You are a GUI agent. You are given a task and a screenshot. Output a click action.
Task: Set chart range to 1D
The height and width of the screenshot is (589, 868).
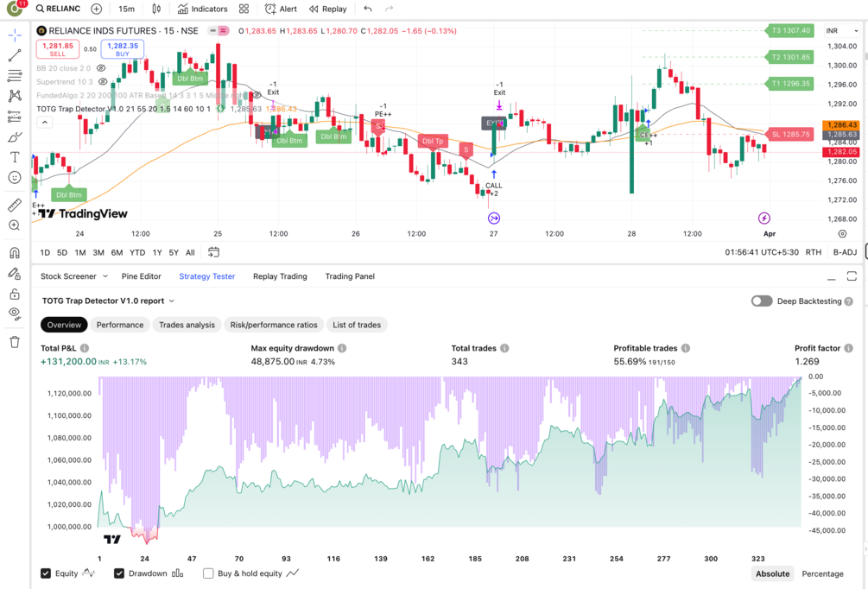pyautogui.click(x=46, y=252)
